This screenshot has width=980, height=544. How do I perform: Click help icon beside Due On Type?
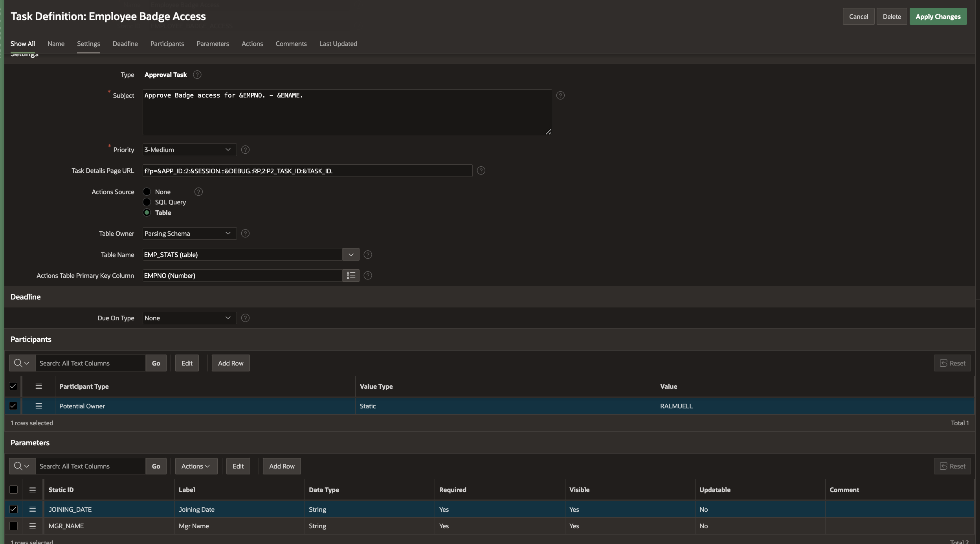(x=245, y=318)
